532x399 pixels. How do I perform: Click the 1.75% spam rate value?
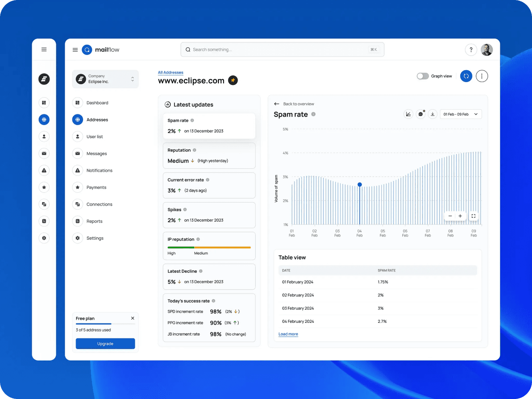(383, 282)
